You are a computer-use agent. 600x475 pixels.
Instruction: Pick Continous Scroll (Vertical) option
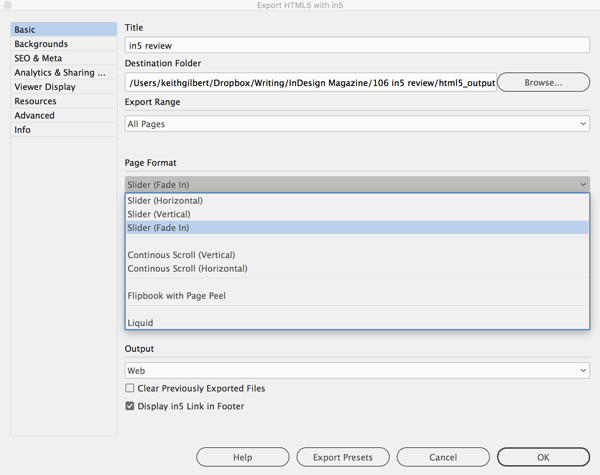pos(357,255)
